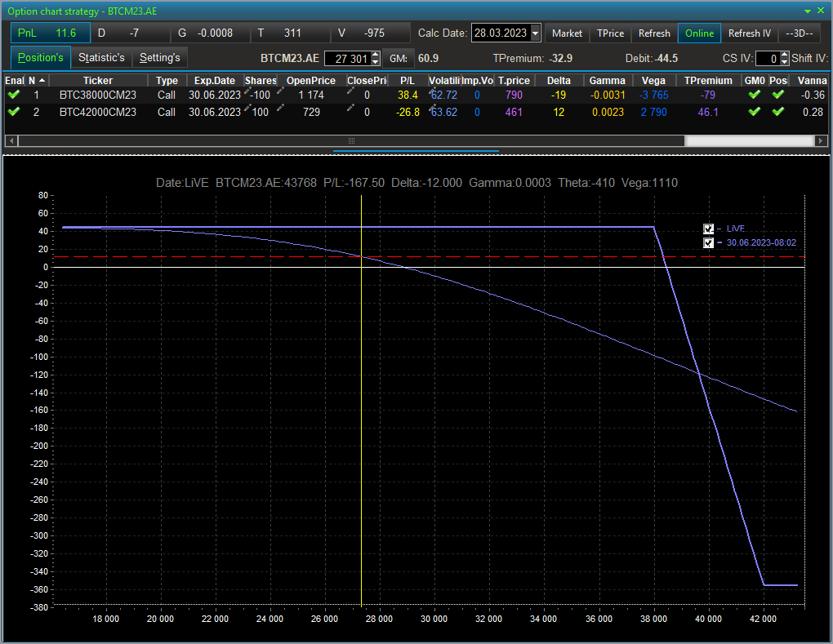The width and height of the screenshot is (833, 644).
Task: Sort by the Vanna column header
Action: click(812, 80)
